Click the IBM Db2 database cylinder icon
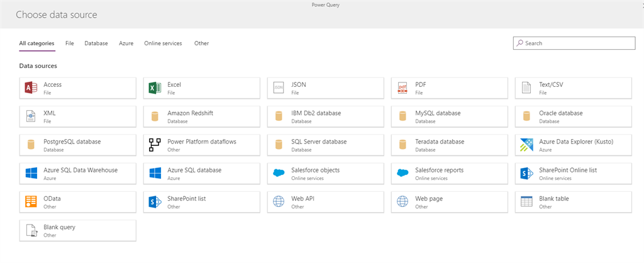Screen dimensions: 644x263 pyautogui.click(x=279, y=116)
